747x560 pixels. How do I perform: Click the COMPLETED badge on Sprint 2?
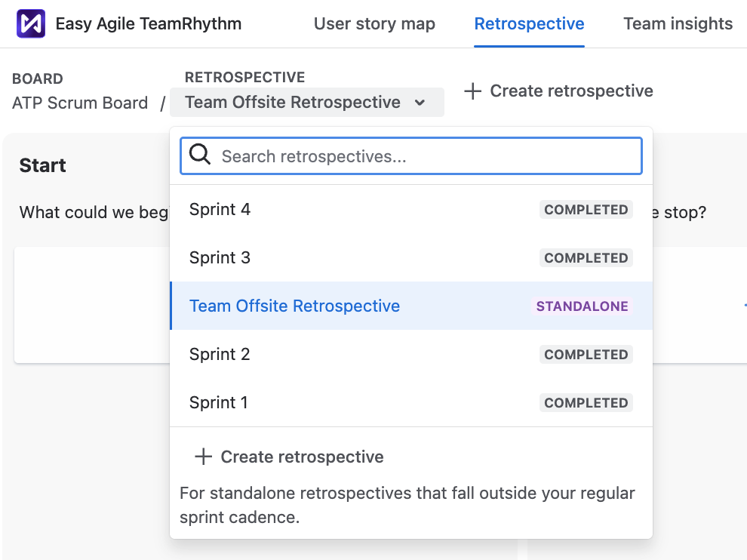(x=586, y=355)
